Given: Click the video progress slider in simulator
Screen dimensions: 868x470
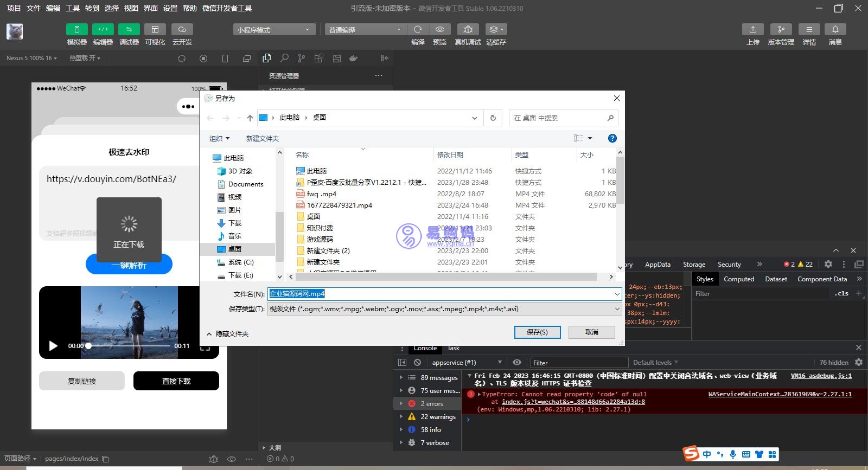Looking at the screenshot, I should click(129, 346).
